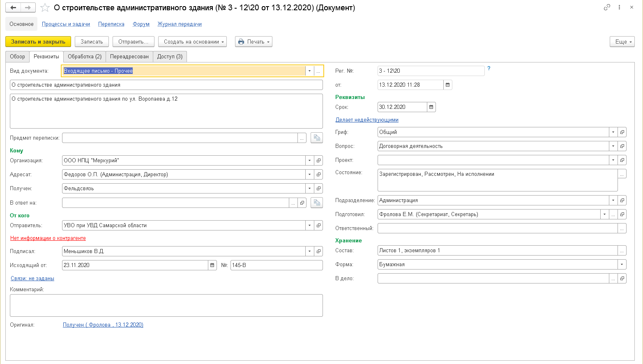643x364 pixels.
Task: Expand the Гриф dropdown list
Action: 613,132
